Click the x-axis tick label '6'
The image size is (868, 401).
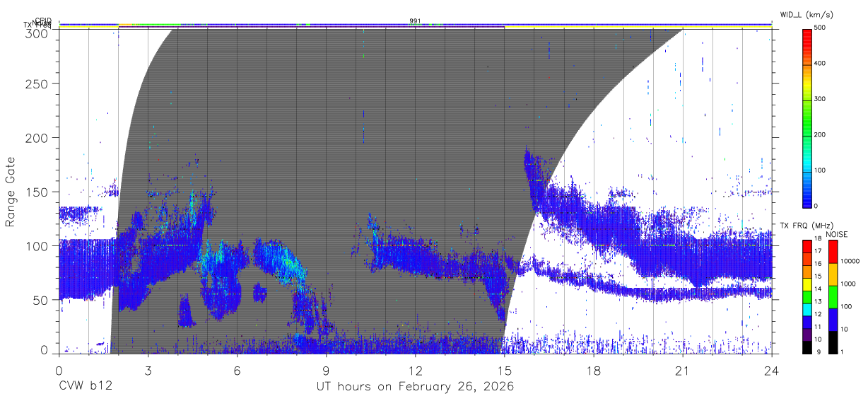237,370
